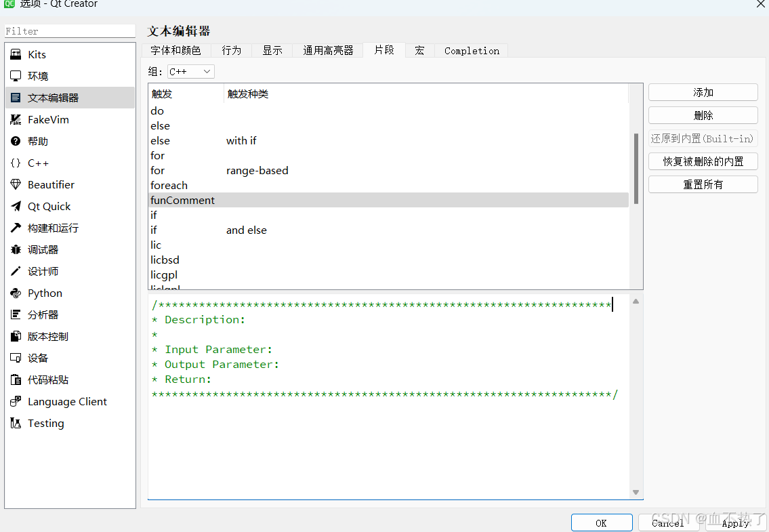Select the 'else' 'with if' snippet row
769x532 pixels.
click(388, 141)
